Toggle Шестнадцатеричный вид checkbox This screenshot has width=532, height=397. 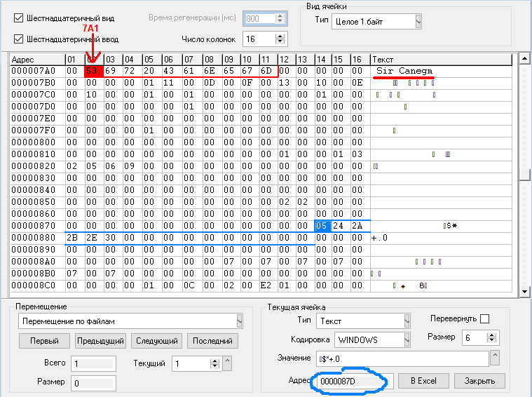pos(18,18)
